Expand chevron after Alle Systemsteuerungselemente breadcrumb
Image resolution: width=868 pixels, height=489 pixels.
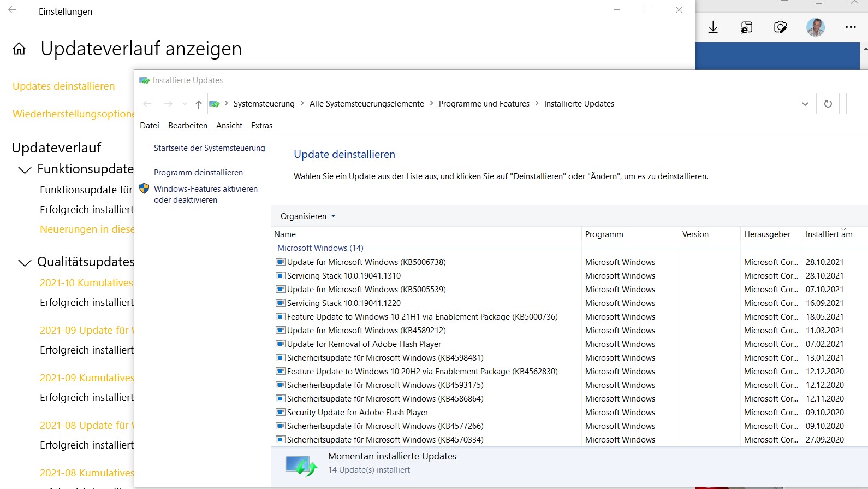click(x=431, y=103)
